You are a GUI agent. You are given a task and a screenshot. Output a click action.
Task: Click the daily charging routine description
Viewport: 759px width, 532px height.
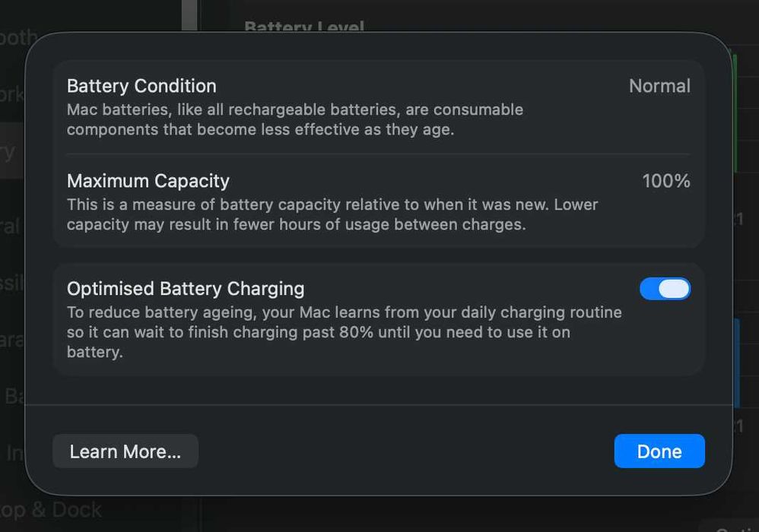344,331
